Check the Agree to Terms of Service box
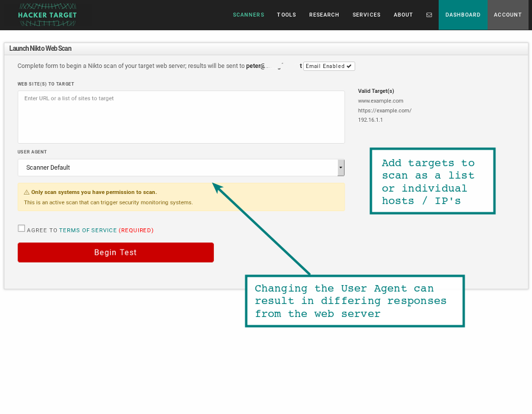The height and width of the screenshot is (414, 532). pyautogui.click(x=21, y=228)
